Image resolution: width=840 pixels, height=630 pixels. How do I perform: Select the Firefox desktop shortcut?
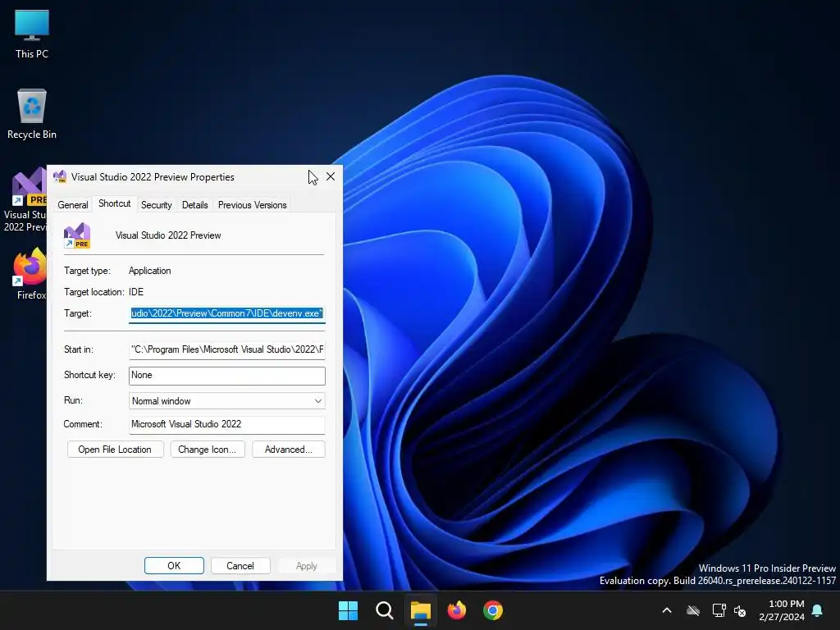tap(30, 273)
